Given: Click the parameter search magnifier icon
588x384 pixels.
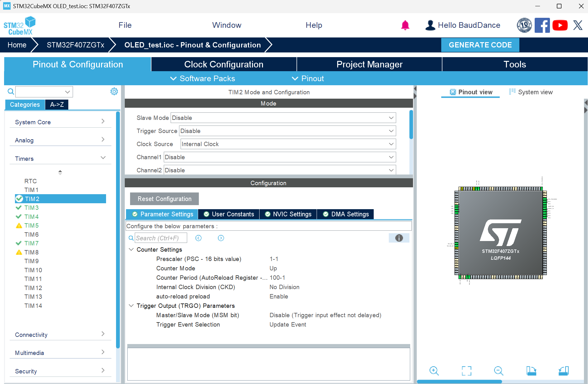Looking at the screenshot, I should (131, 238).
